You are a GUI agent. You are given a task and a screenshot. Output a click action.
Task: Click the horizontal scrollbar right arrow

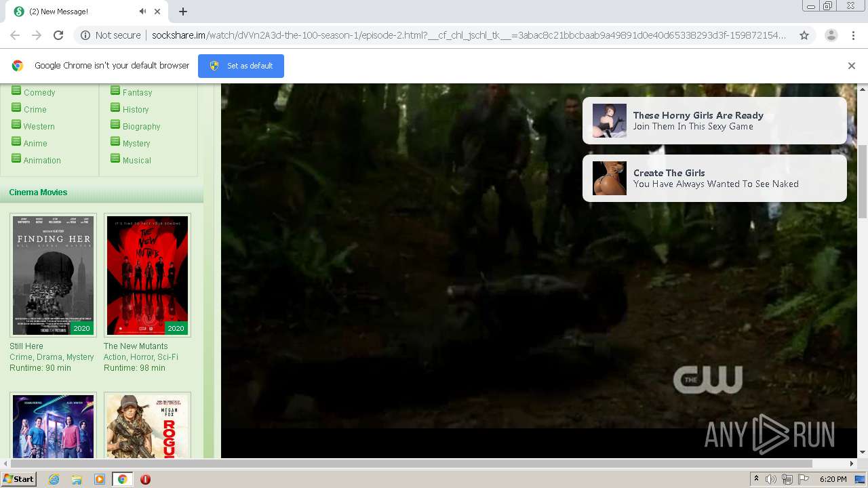click(x=852, y=464)
